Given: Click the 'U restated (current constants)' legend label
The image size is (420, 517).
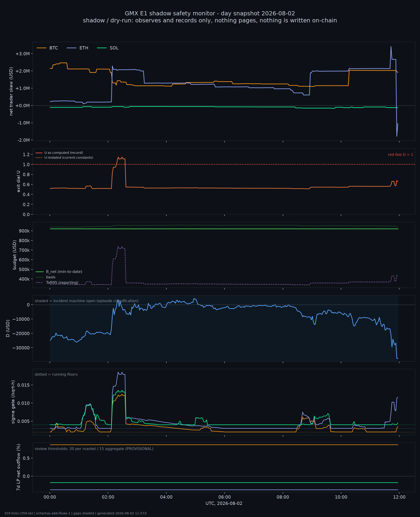Looking at the screenshot, I should click(69, 157).
